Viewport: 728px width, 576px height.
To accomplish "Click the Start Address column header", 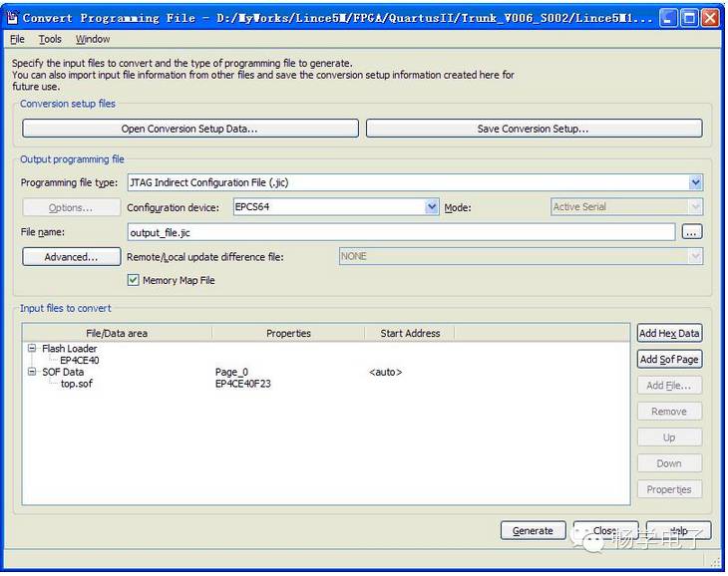I will tap(410, 333).
